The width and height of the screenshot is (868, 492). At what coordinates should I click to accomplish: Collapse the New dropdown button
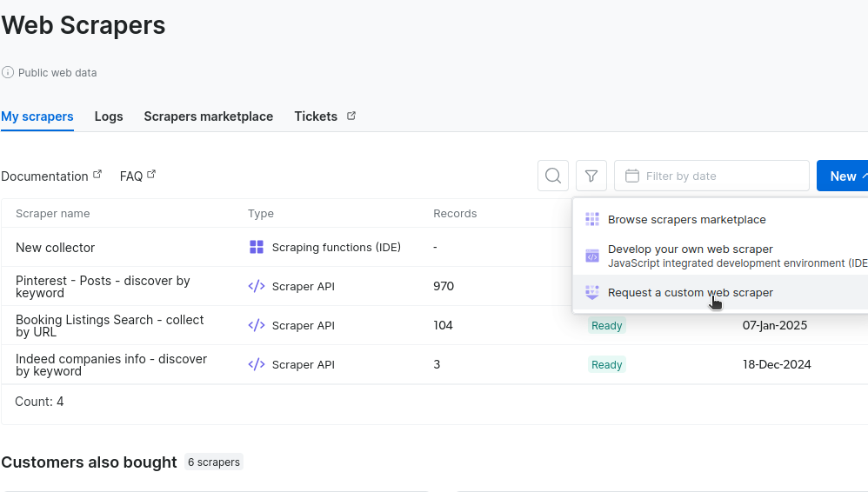(x=842, y=176)
